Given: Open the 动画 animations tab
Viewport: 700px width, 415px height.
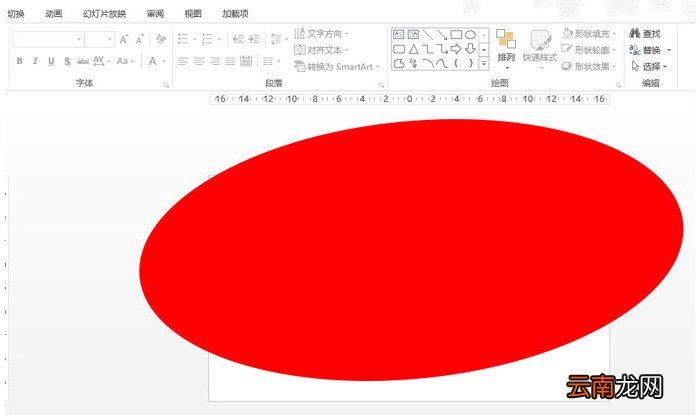Looking at the screenshot, I should [54, 14].
